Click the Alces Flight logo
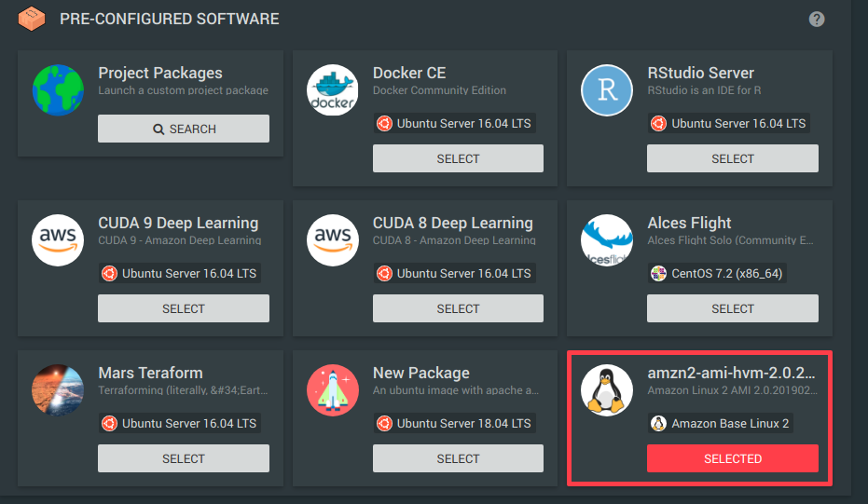868x504 pixels. tap(607, 240)
